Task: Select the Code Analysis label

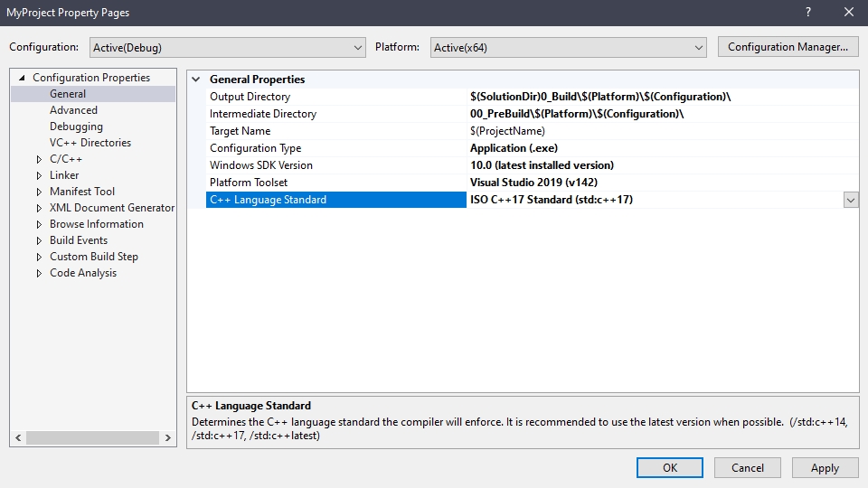Action: coord(83,273)
